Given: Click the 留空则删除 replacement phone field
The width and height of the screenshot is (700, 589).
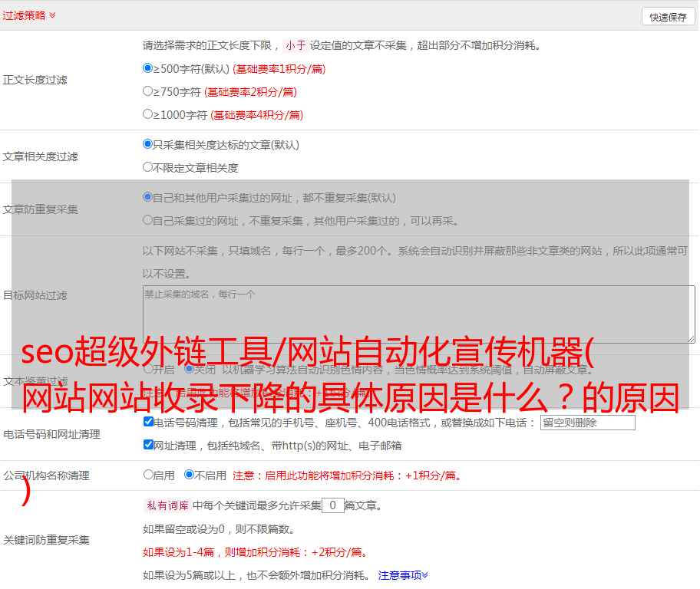Looking at the screenshot, I should [x=587, y=423].
